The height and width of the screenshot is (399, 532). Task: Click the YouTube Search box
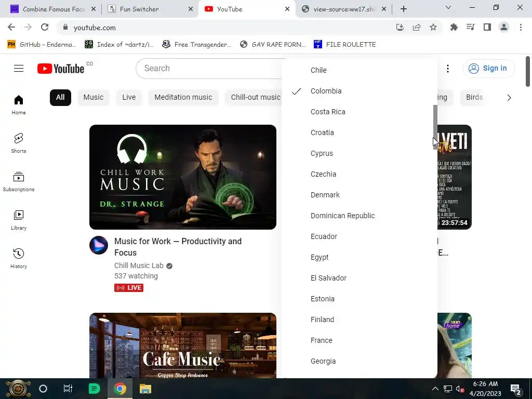click(x=209, y=69)
